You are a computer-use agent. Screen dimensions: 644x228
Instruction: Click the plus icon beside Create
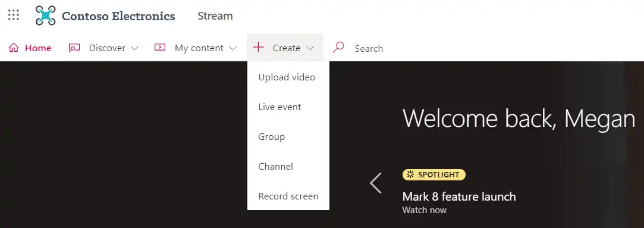(x=258, y=47)
